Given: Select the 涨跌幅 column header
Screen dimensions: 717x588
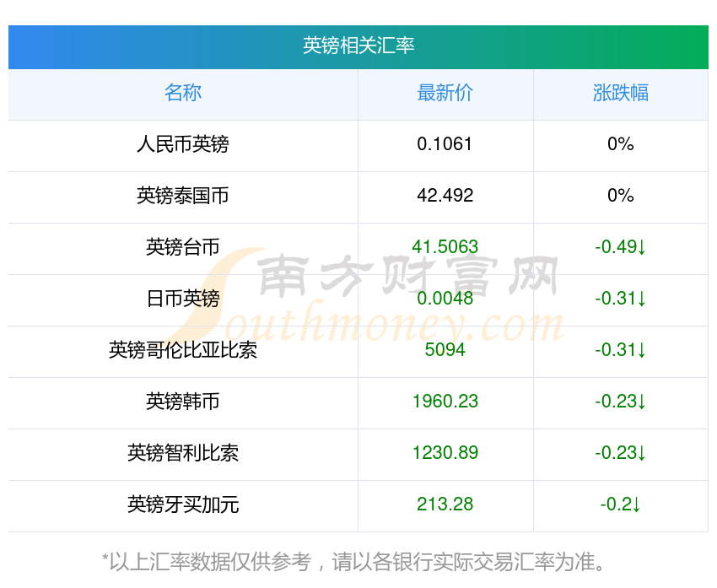Looking at the screenshot, I should click(x=621, y=93).
